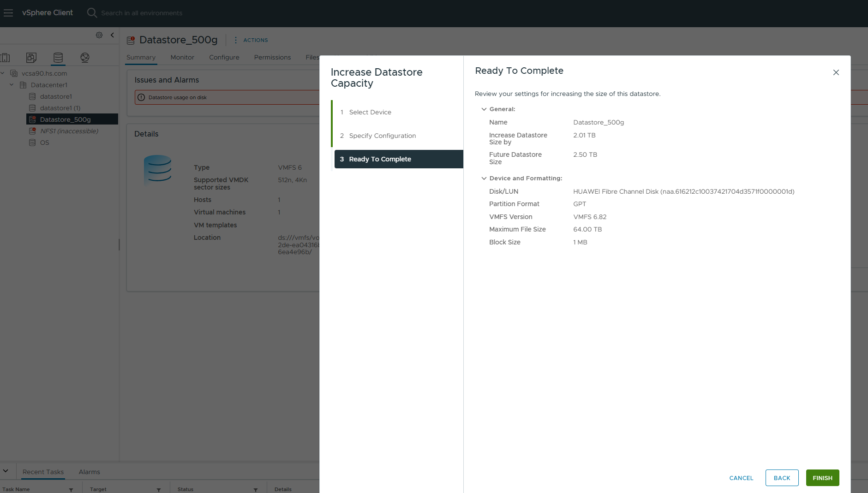Switch to the Recent Tasks tab
The image size is (868, 493).
pos(43,472)
